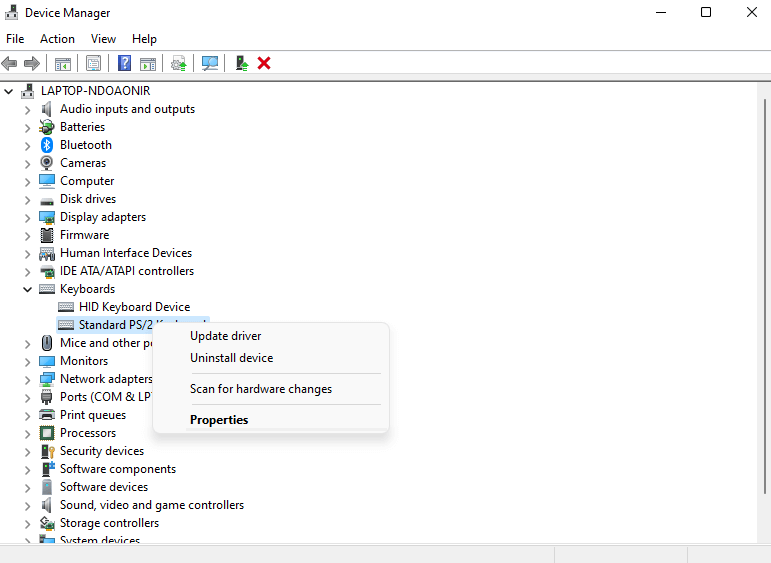Screen dimensions: 771x563
Task: Collapse the LAPTOP-NDOAONIR root node
Action: coord(8,91)
